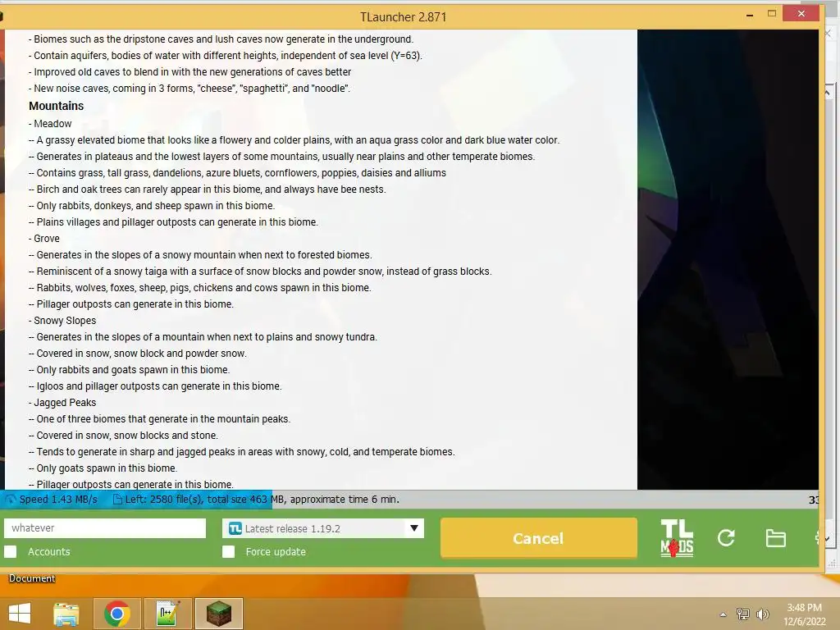Click the 'Contain aquifers' changelog line
The image size is (840, 630).
point(225,56)
